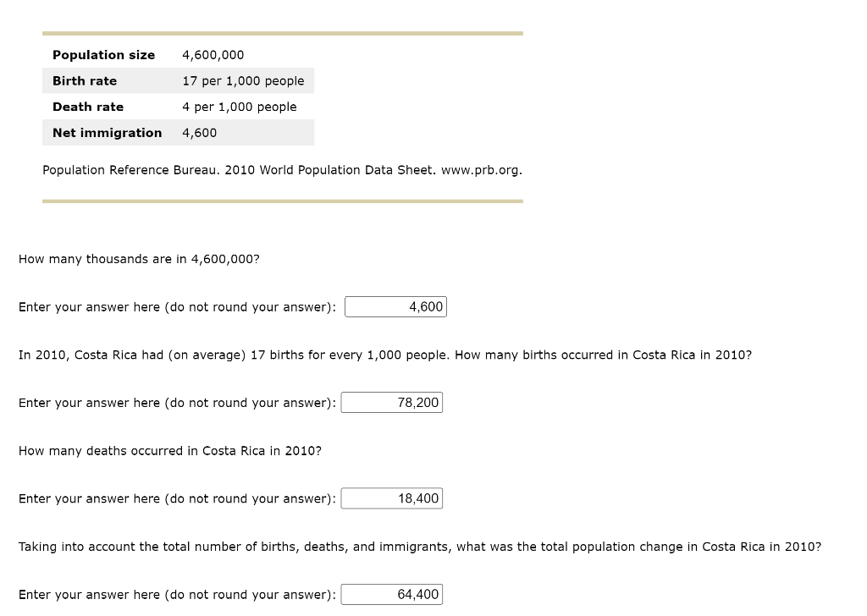
Task: Select the Net immigration label
Action: coord(107,133)
